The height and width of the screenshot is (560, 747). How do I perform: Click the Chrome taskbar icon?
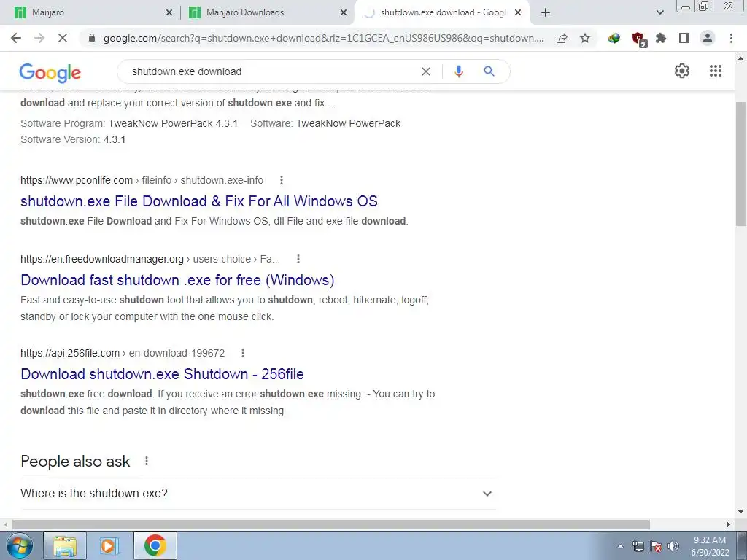pos(155,545)
